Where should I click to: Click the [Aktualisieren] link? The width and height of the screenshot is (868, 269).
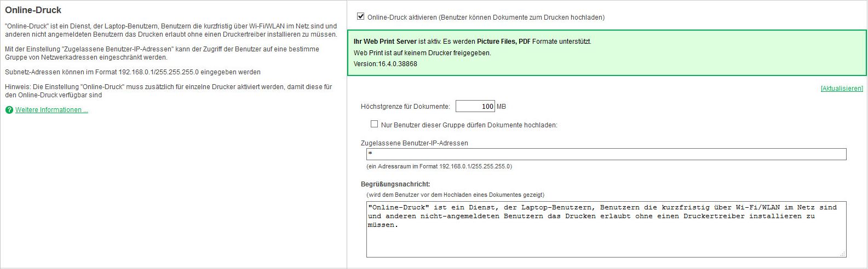coord(841,89)
